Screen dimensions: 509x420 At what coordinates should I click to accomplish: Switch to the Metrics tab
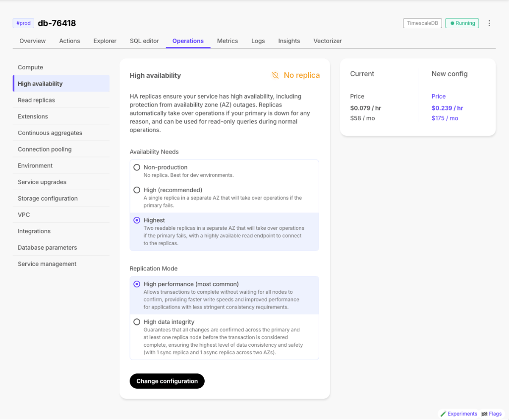(227, 41)
